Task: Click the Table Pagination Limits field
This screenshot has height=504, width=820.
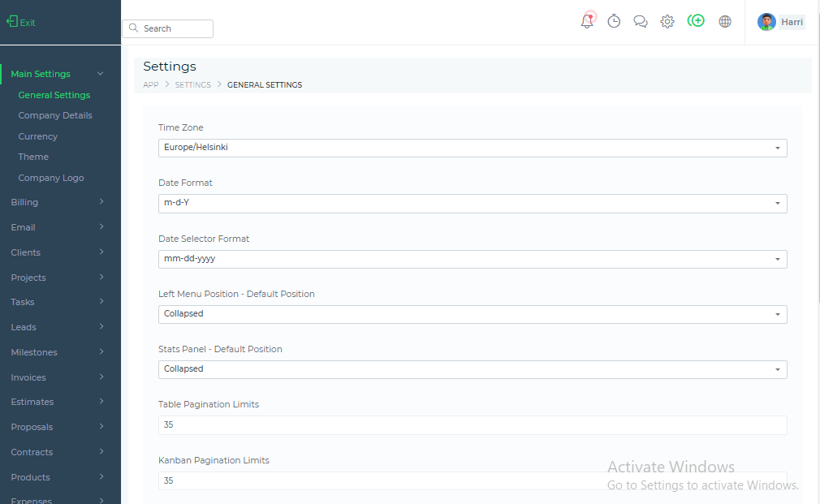Action: point(472,425)
